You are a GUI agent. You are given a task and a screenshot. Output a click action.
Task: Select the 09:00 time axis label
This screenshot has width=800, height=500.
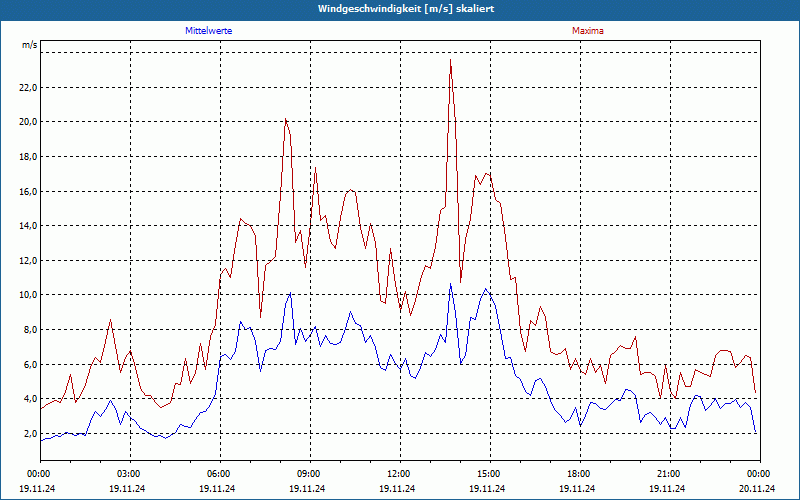pyautogui.click(x=310, y=474)
